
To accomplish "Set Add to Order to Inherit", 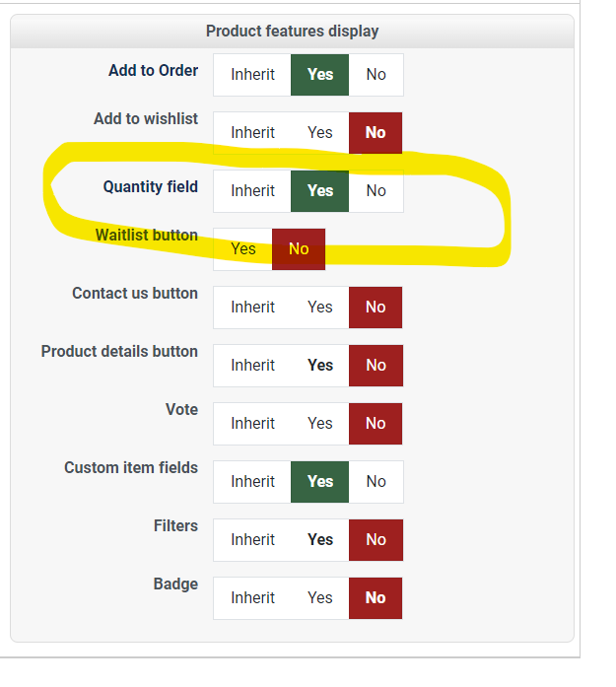I will click(252, 75).
